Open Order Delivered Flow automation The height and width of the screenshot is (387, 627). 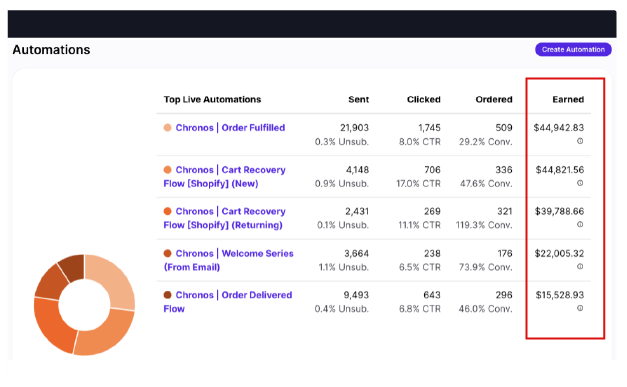(228, 302)
